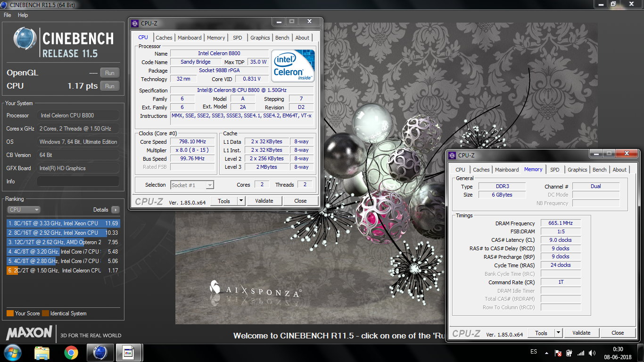Open the CPU ranking type dropdown
The width and height of the screenshot is (644, 362).
[24, 210]
